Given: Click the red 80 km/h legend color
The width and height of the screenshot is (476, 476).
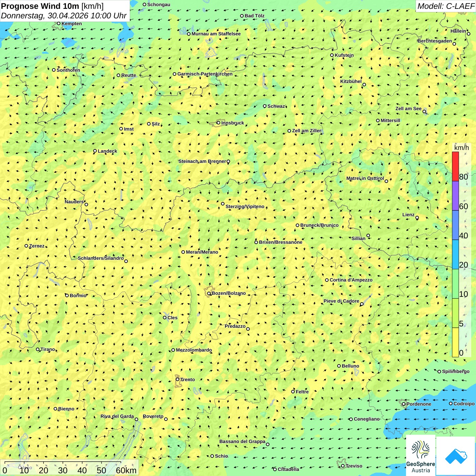Looking at the screenshot, I should click(x=455, y=167).
